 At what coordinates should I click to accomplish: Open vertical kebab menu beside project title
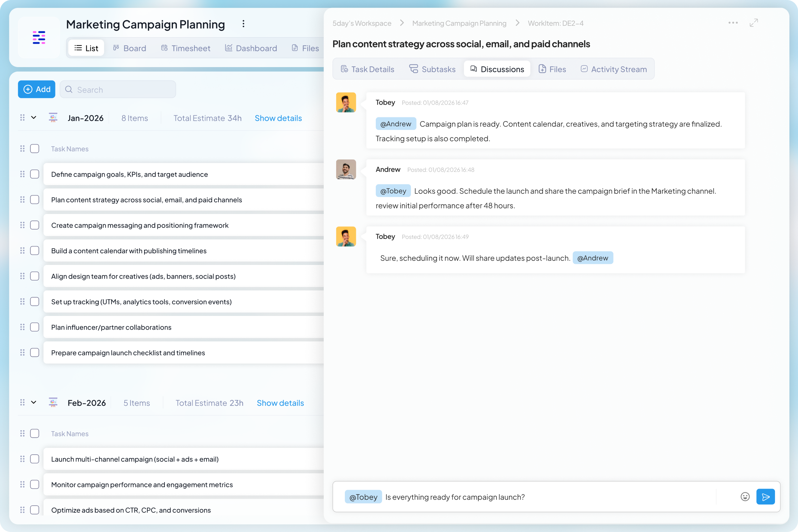(x=243, y=24)
